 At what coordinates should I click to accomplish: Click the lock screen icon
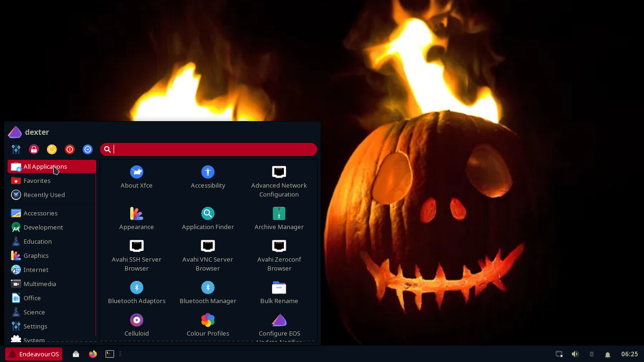click(34, 149)
